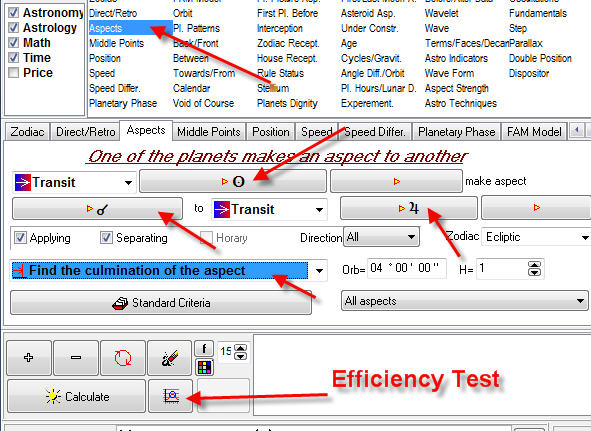Image resolution: width=591 pixels, height=431 pixels.
Task: Enable the Price checkbox
Action: 14,72
